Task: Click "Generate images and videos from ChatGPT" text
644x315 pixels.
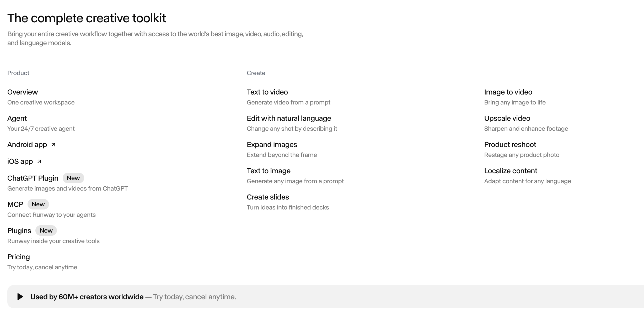Action: [x=67, y=188]
